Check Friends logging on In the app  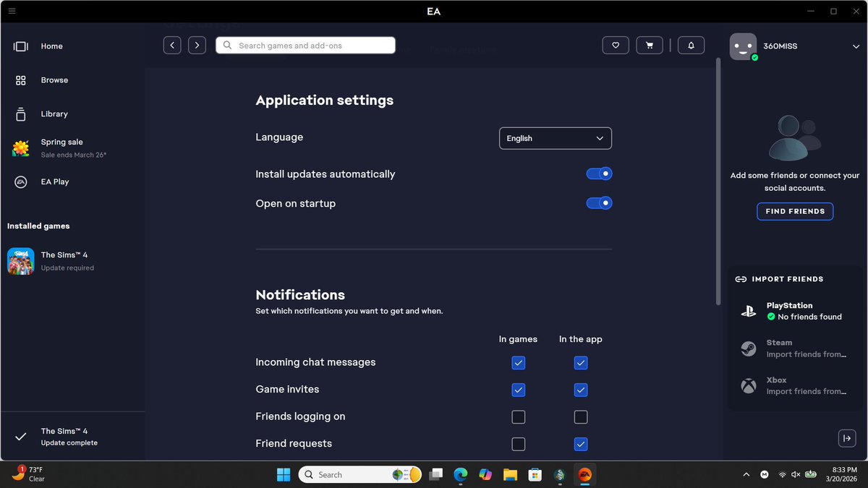click(x=580, y=417)
